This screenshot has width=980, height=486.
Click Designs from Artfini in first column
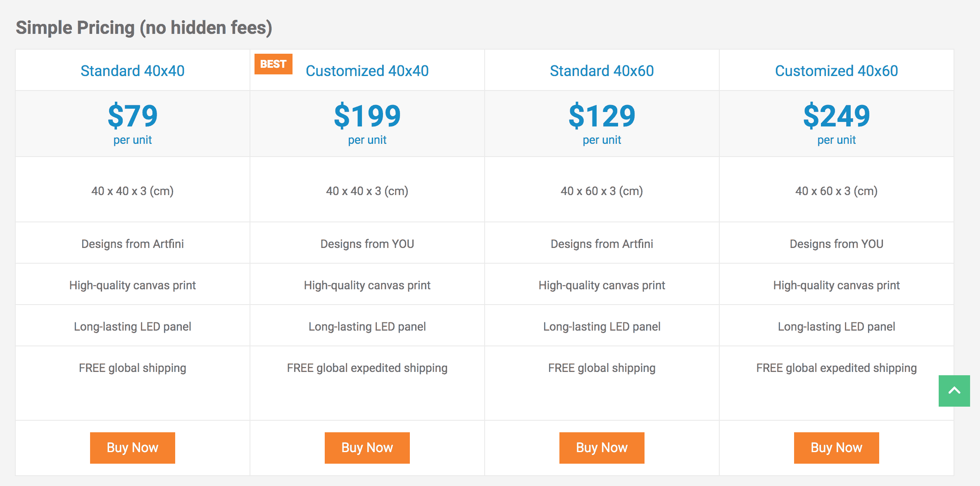tap(132, 244)
